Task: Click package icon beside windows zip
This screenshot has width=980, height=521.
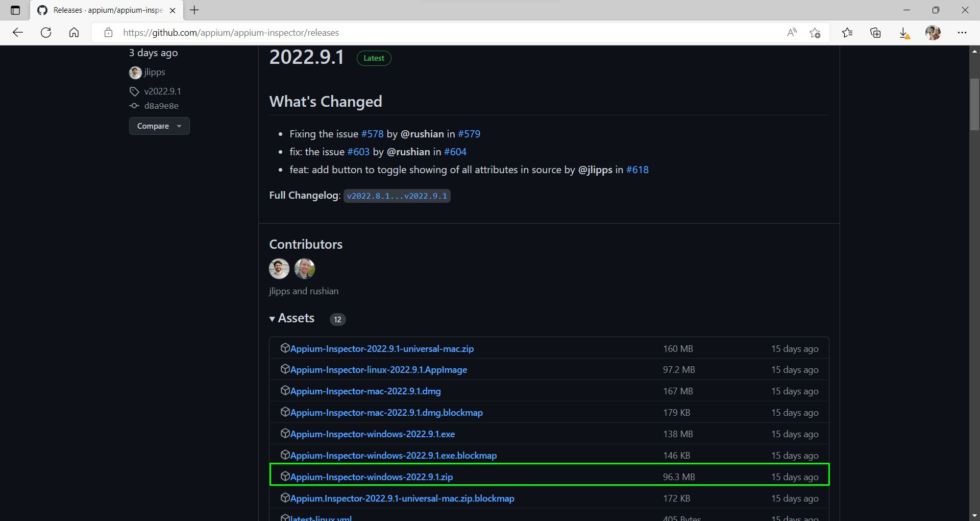Action: click(x=285, y=477)
